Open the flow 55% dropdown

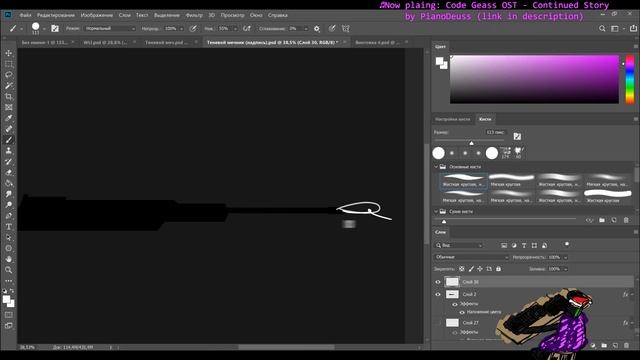pyautogui.click(x=235, y=29)
